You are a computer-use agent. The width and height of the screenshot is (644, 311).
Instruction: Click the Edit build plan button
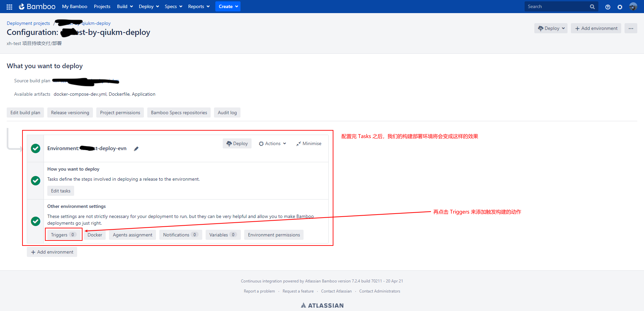25,113
